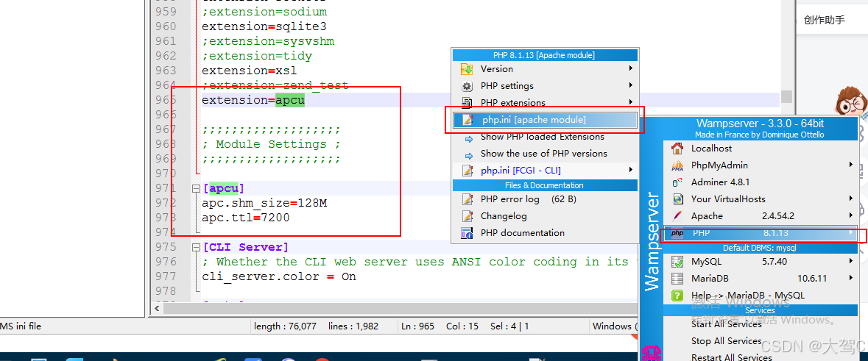
Task: Expand php.ini [FCGI - CLI] submenu arrow
Action: (x=630, y=171)
